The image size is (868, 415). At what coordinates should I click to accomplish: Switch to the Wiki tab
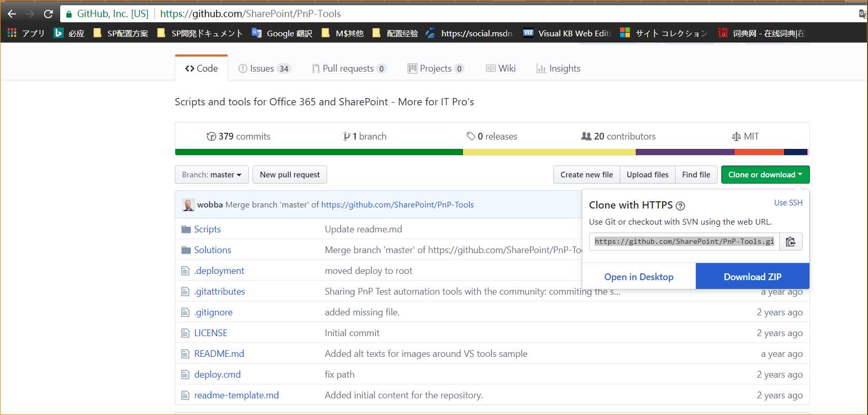tap(501, 68)
